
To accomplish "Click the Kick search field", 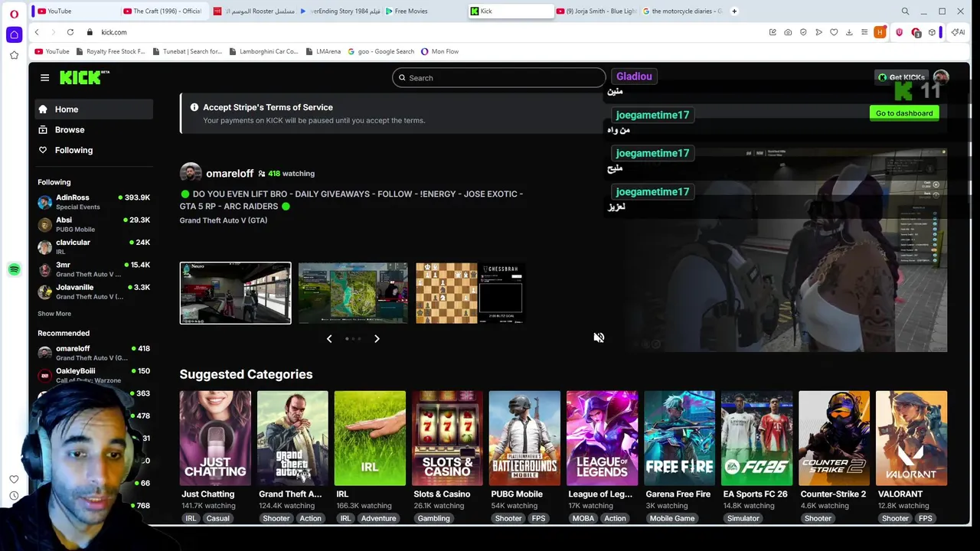I will click(x=498, y=78).
